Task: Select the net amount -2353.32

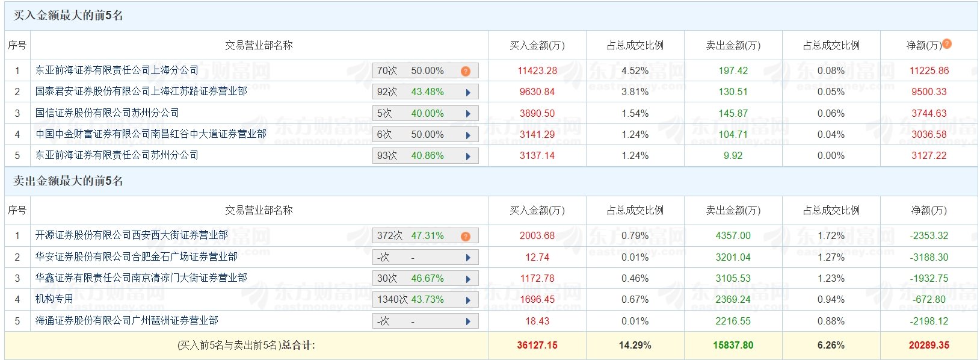Action: pos(929,236)
